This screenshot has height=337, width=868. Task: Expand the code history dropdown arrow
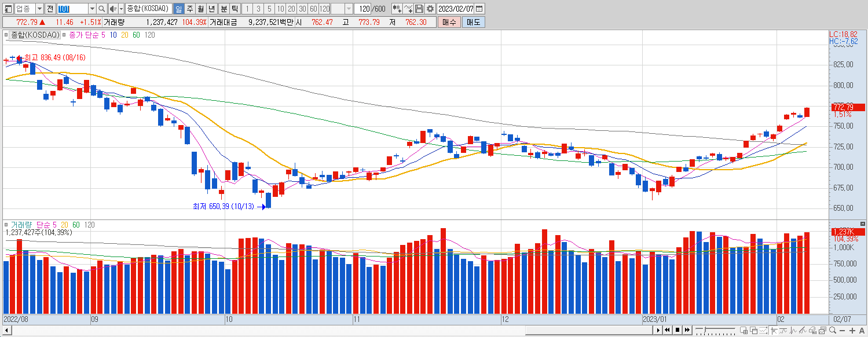coord(92,9)
